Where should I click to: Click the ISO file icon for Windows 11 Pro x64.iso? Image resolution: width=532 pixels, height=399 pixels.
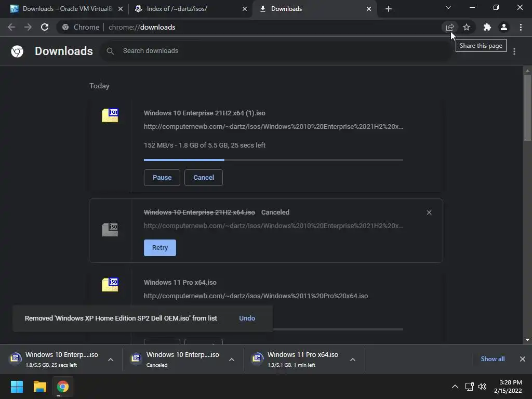(110, 285)
